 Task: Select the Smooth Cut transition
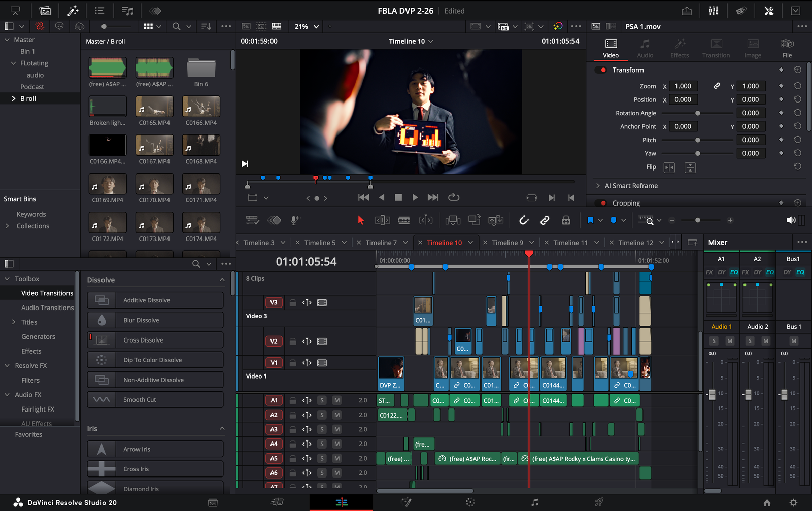pos(155,400)
